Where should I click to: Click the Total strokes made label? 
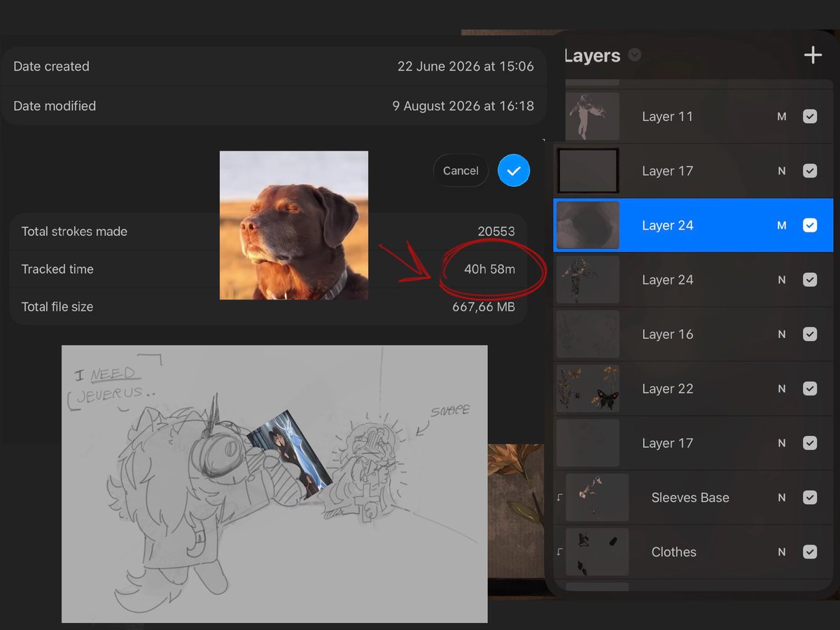[74, 232]
